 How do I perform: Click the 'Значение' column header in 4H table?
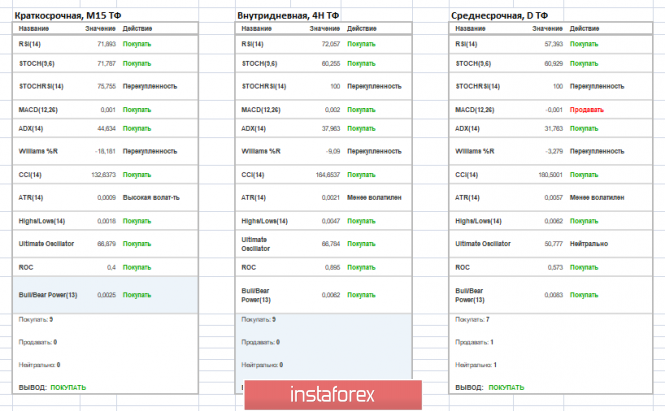pyautogui.click(x=324, y=28)
